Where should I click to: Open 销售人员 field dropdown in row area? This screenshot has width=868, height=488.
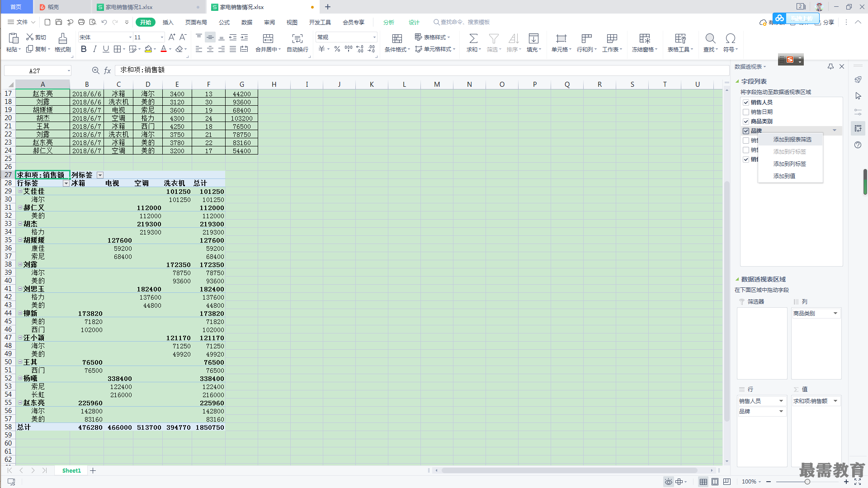coord(781,401)
